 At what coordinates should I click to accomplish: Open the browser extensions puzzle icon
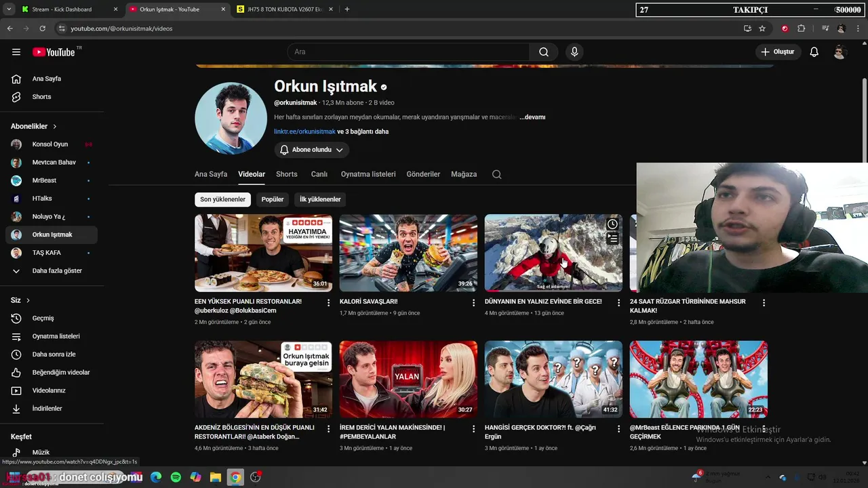click(x=802, y=28)
